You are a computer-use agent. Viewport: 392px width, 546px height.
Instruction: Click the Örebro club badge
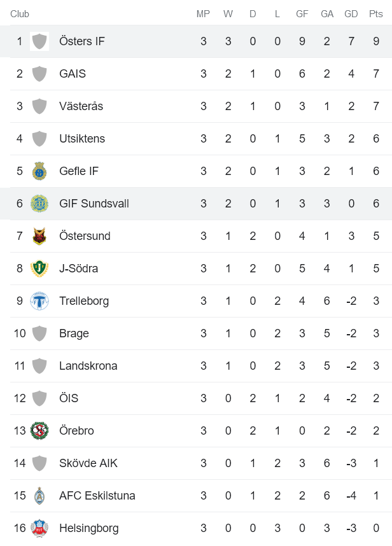coord(39,430)
